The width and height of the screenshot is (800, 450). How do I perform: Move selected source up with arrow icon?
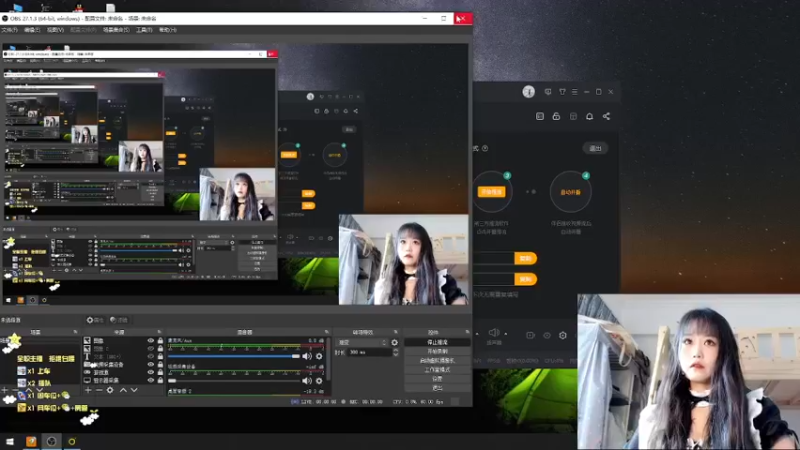pos(123,390)
